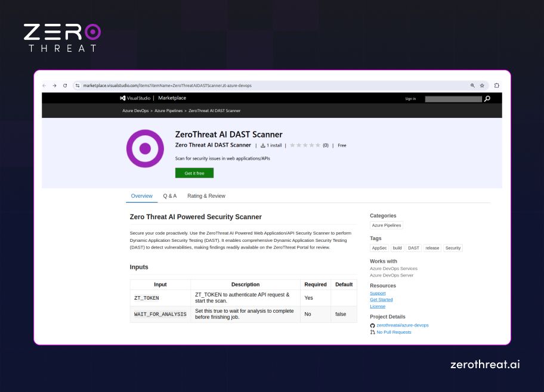Screen dimensions: 544x392
Task: Go to Azure Pipelines breadcrumb
Action: pos(168,111)
